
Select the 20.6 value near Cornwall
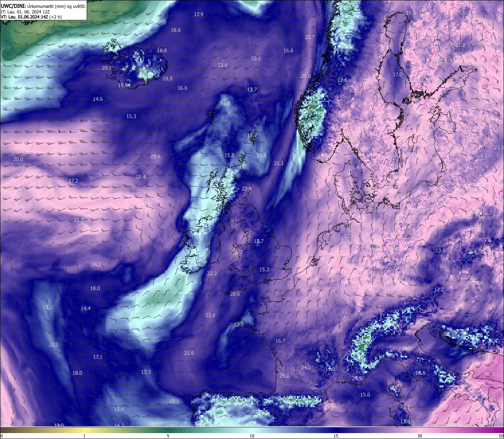point(235,294)
